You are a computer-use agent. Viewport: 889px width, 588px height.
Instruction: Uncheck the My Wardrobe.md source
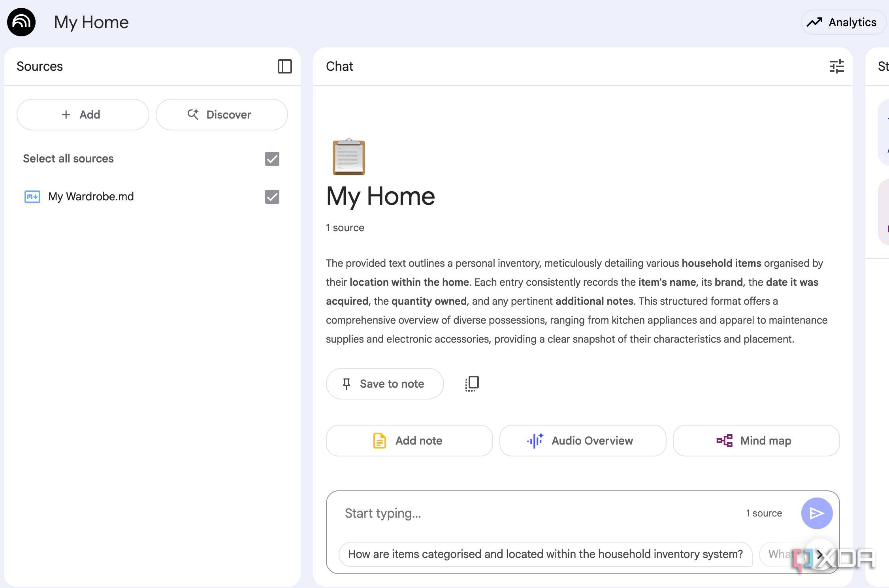coord(272,196)
